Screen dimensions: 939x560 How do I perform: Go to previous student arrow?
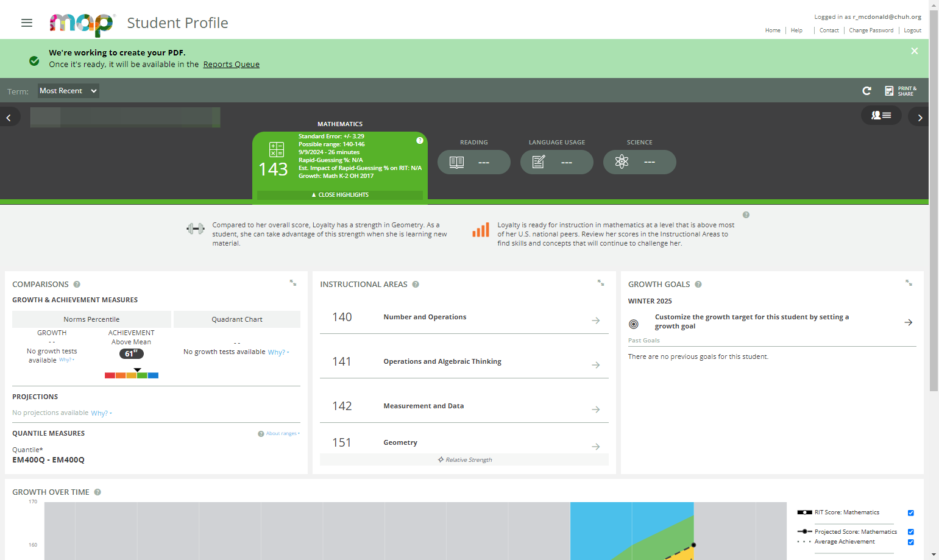[9, 118]
